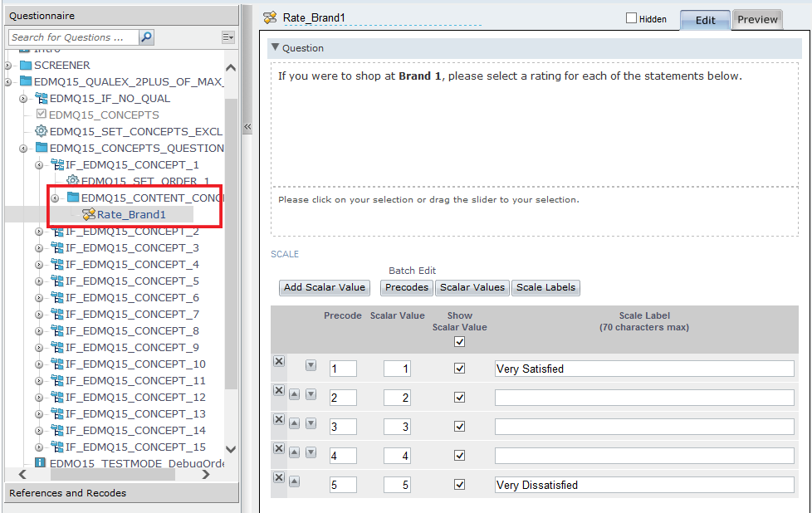
Task: Move precode 3 row down
Action: tap(311, 423)
